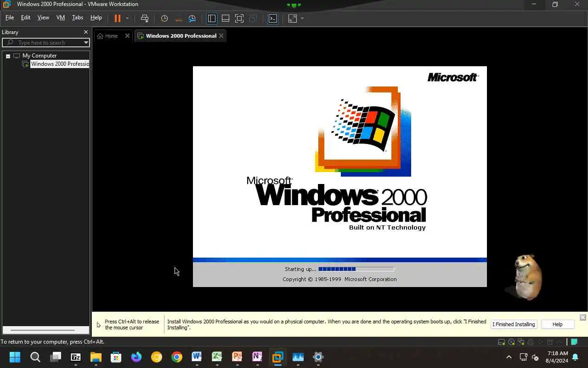Click the I Finished Installing button

click(x=514, y=324)
